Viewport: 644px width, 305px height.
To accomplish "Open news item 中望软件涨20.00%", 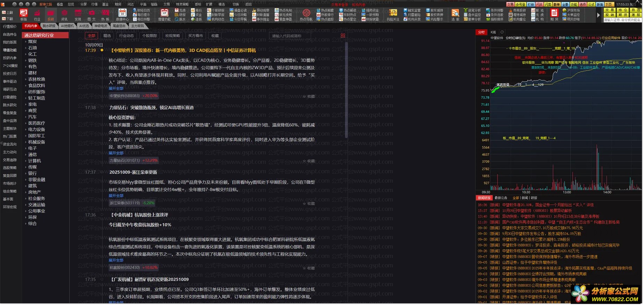I will 548,205.
